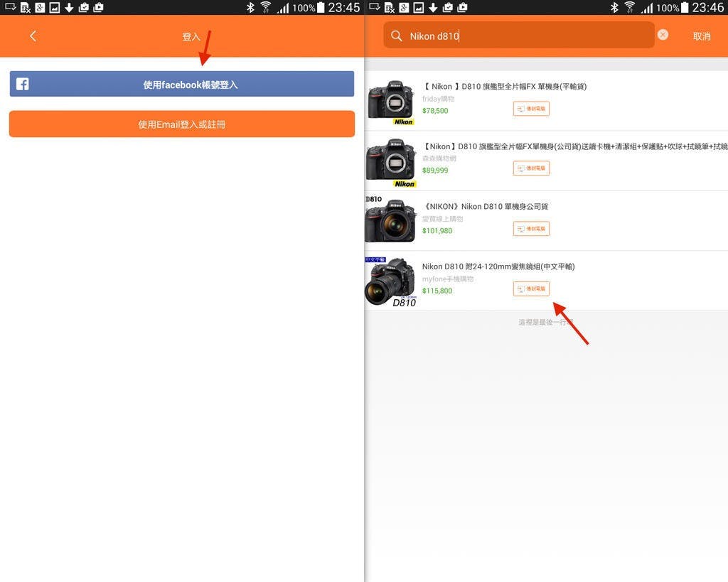Tap the screen-cast notification icon on search screen
728x582 pixels.
(x=375, y=7)
